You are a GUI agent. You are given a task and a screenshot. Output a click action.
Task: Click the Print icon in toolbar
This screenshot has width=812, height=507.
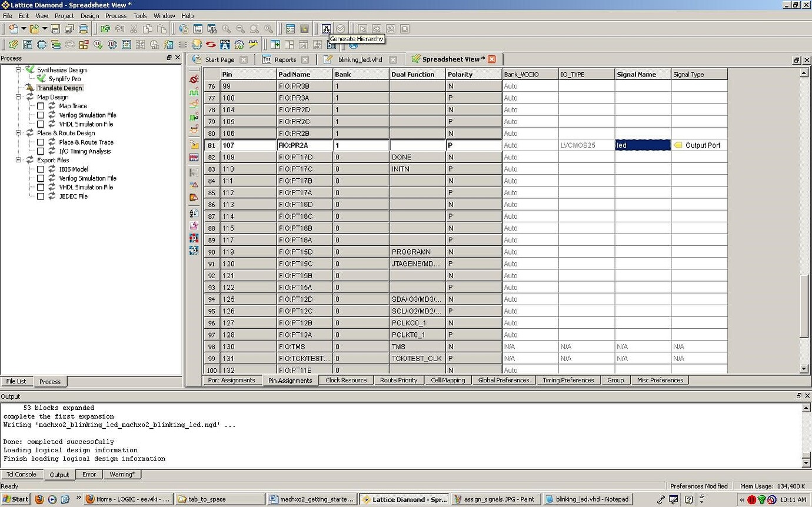pos(83,28)
